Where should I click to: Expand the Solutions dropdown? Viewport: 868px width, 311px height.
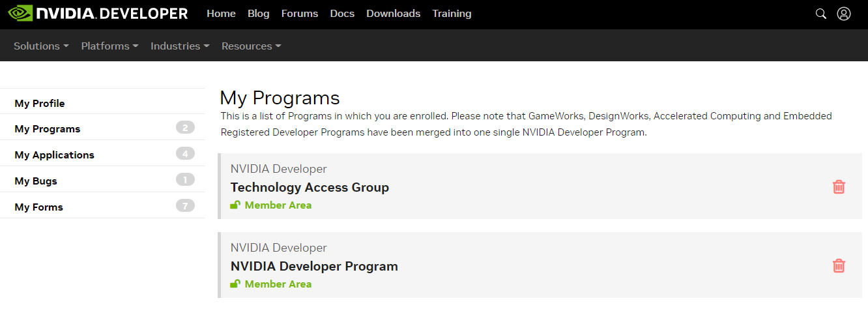pyautogui.click(x=41, y=46)
